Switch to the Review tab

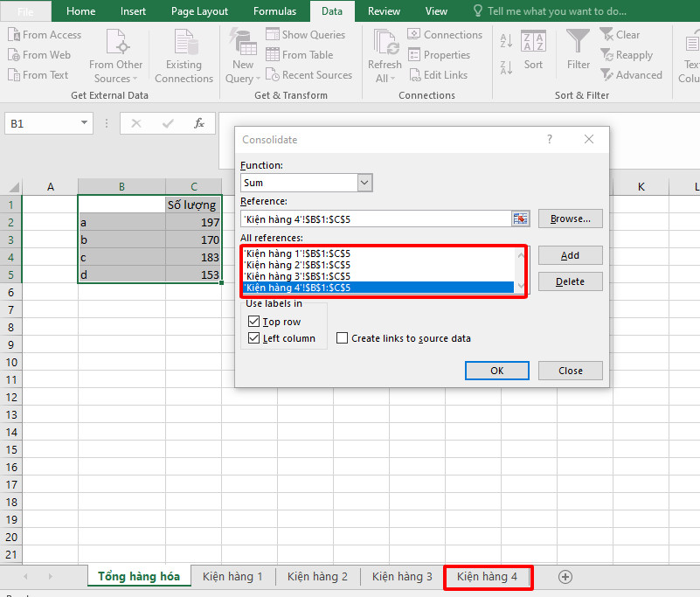pos(384,11)
